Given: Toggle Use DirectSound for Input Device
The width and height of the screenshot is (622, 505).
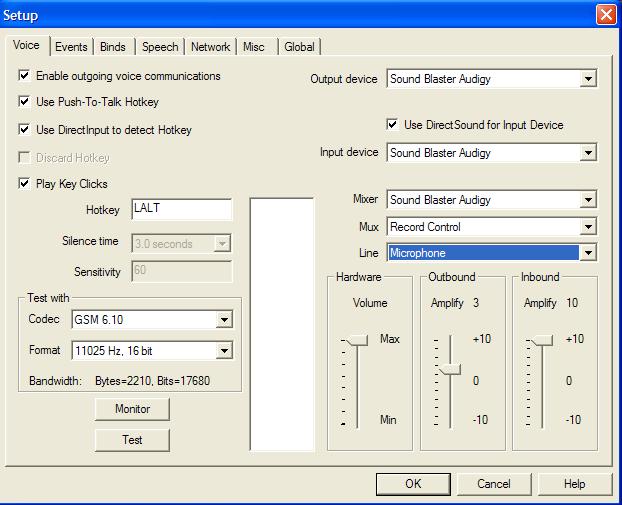Looking at the screenshot, I should point(393,126).
